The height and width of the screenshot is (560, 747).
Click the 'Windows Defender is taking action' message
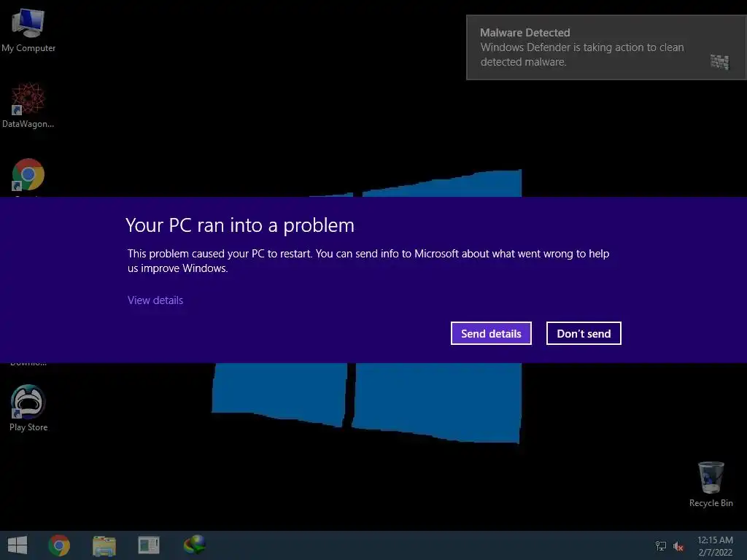click(582, 54)
